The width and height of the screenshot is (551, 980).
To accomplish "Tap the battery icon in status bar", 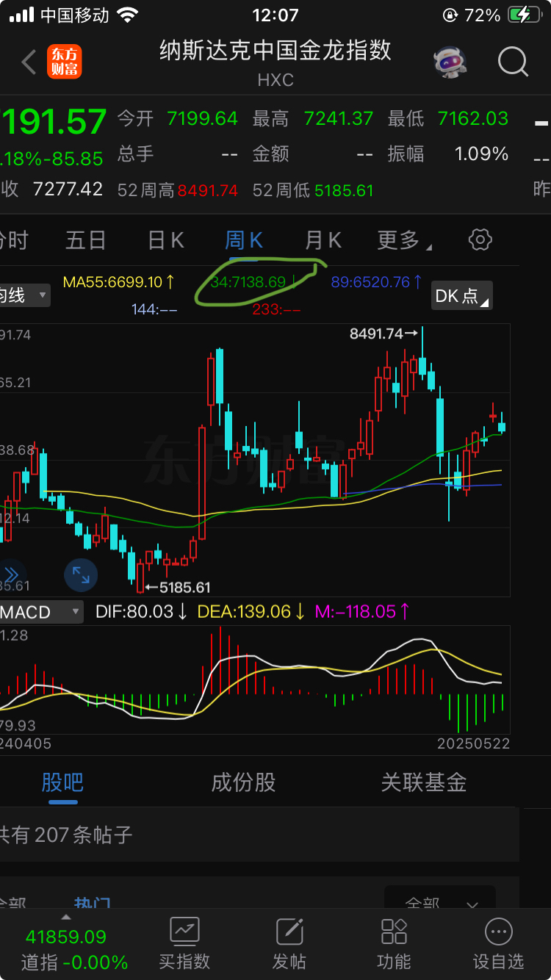I will pyautogui.click(x=524, y=15).
